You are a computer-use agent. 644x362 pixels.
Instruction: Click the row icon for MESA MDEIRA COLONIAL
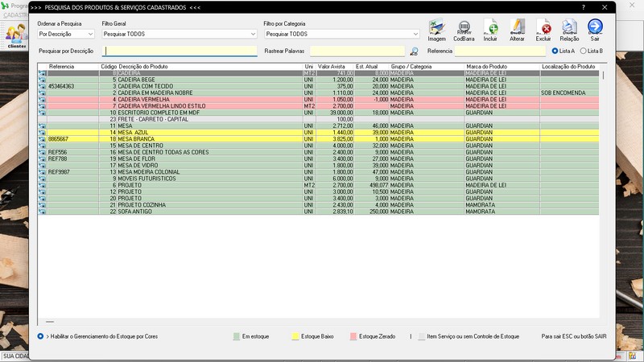click(x=42, y=172)
